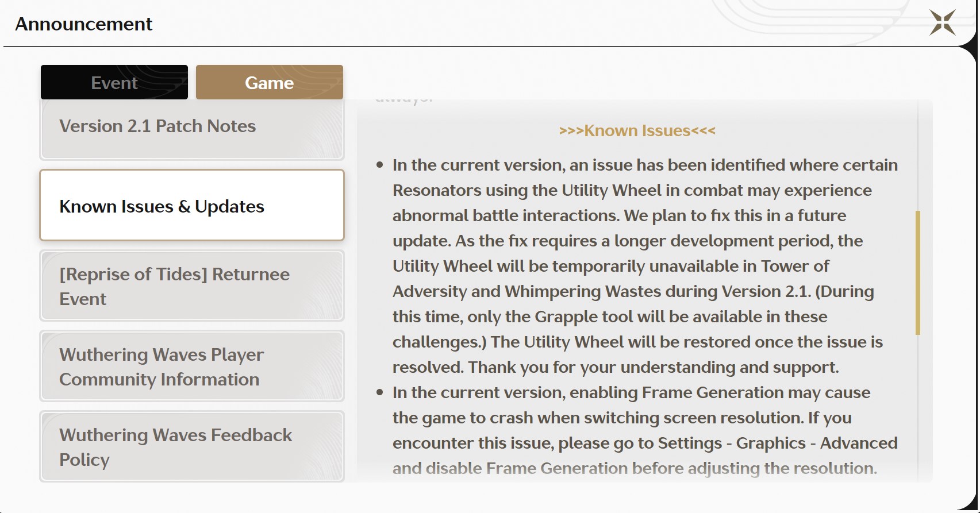
Task: Switch to the Event tab
Action: [114, 82]
